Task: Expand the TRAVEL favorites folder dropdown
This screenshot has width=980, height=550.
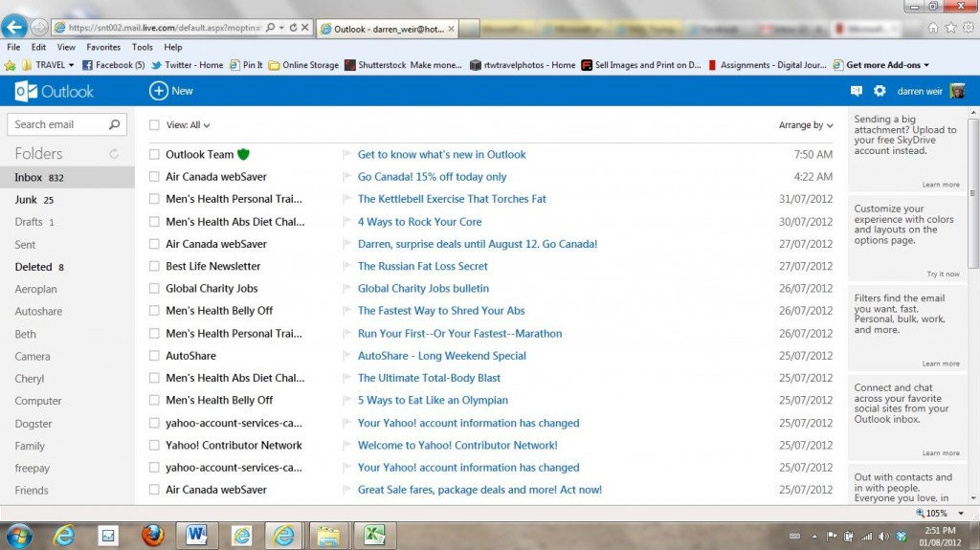Action: (x=71, y=65)
